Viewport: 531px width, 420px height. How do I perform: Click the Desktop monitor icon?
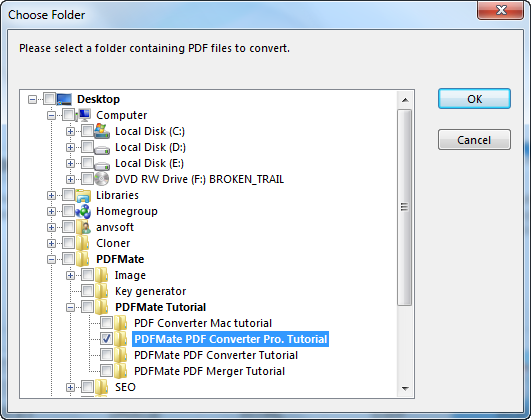[x=64, y=99]
